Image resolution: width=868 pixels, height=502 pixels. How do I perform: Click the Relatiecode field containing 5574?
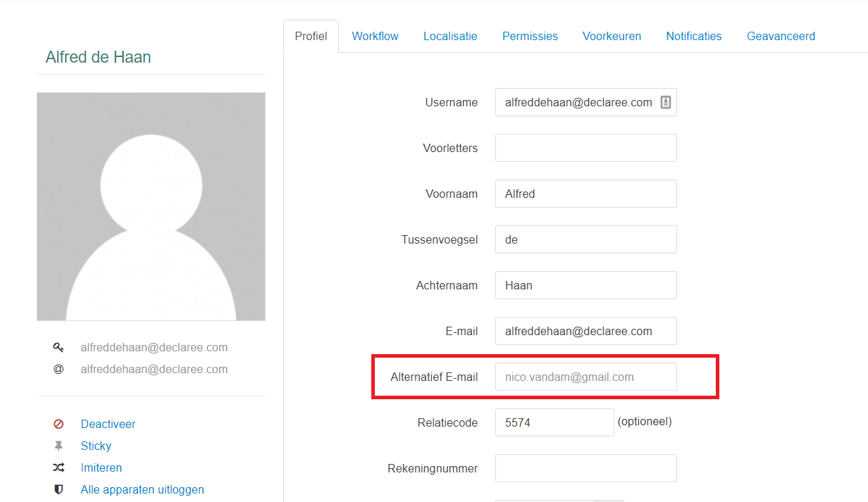coord(554,423)
